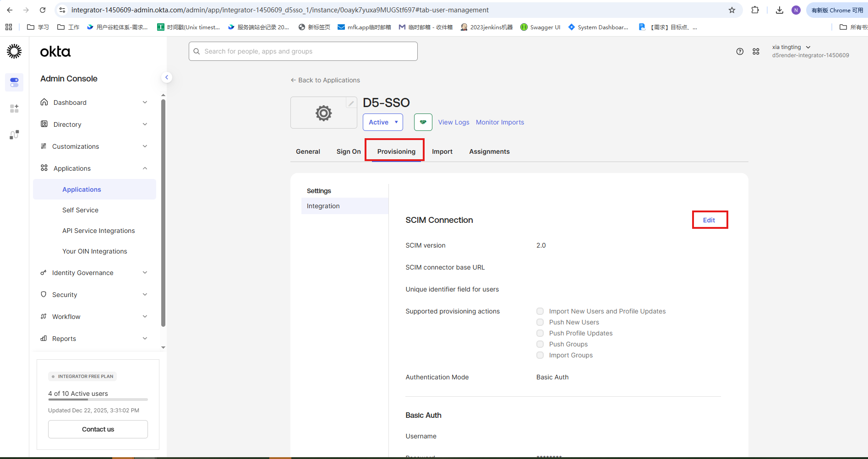Click the people, apps and groups search field
Viewport: 868px width, 459px height.
pyautogui.click(x=303, y=51)
